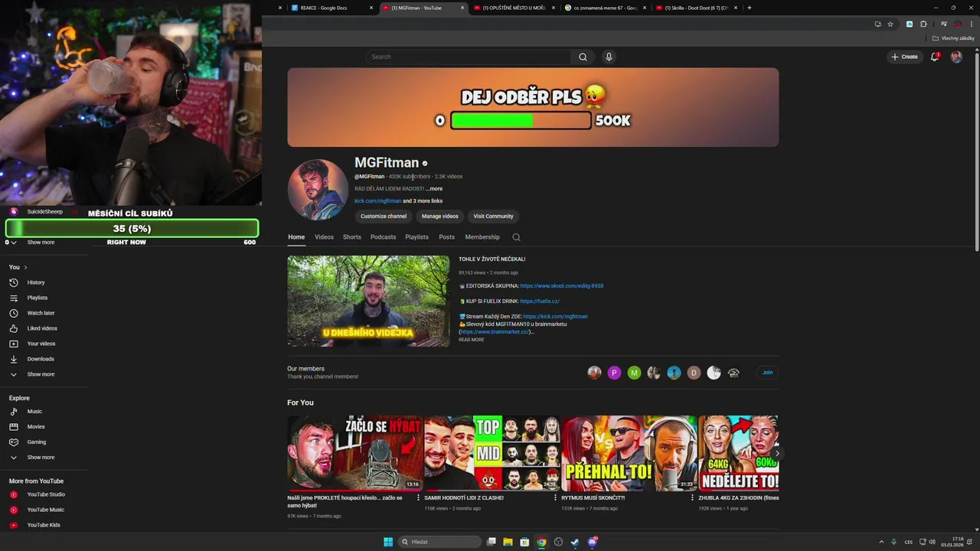Screen dimensions: 980x551
Task: Switch to the Shorts channel tab
Action: click(352, 237)
